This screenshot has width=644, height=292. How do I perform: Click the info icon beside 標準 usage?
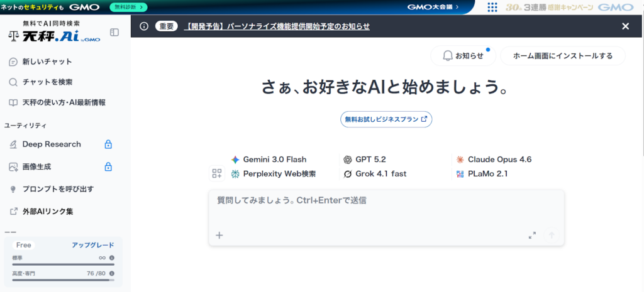(112, 258)
